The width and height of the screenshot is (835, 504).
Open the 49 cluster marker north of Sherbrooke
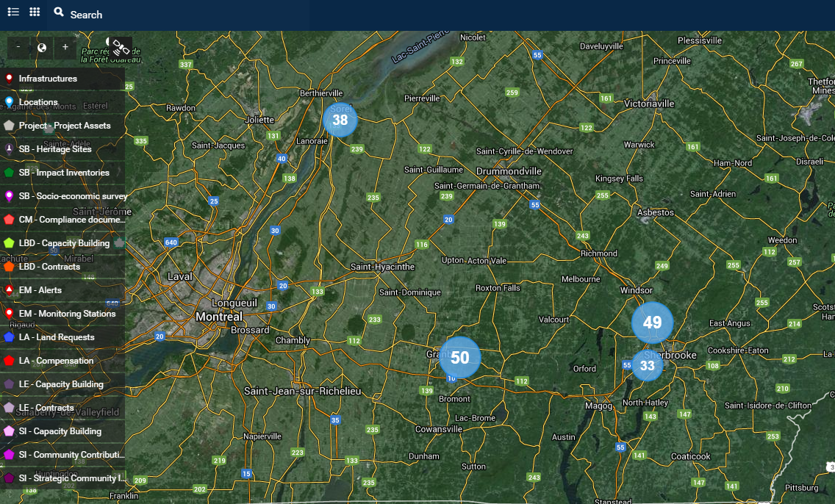653,322
